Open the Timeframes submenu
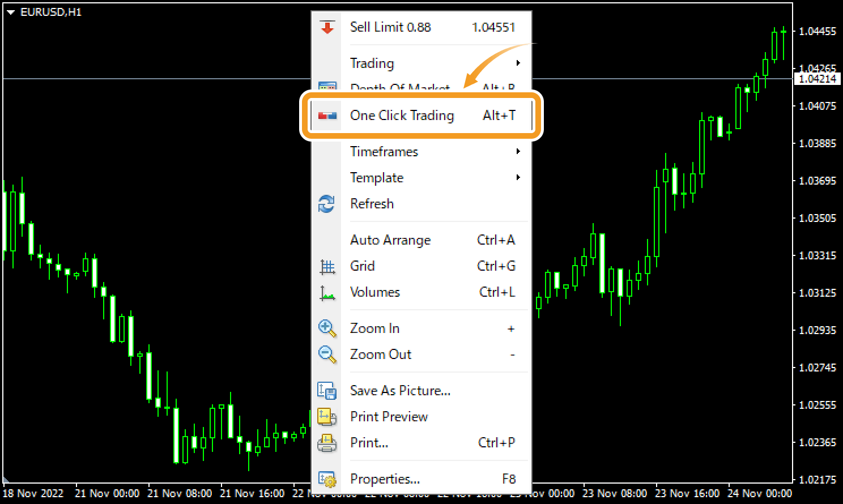 click(384, 151)
